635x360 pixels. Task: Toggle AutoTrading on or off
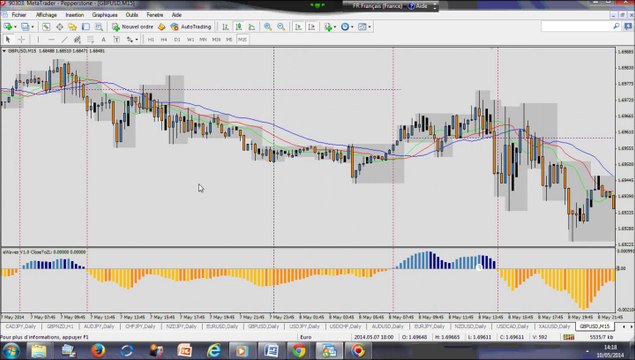pos(191,27)
